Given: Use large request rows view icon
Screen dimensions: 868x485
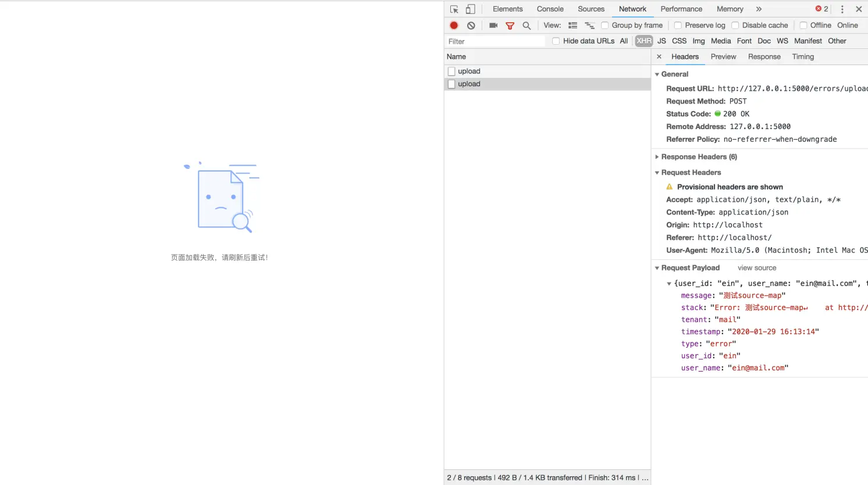Looking at the screenshot, I should point(573,26).
